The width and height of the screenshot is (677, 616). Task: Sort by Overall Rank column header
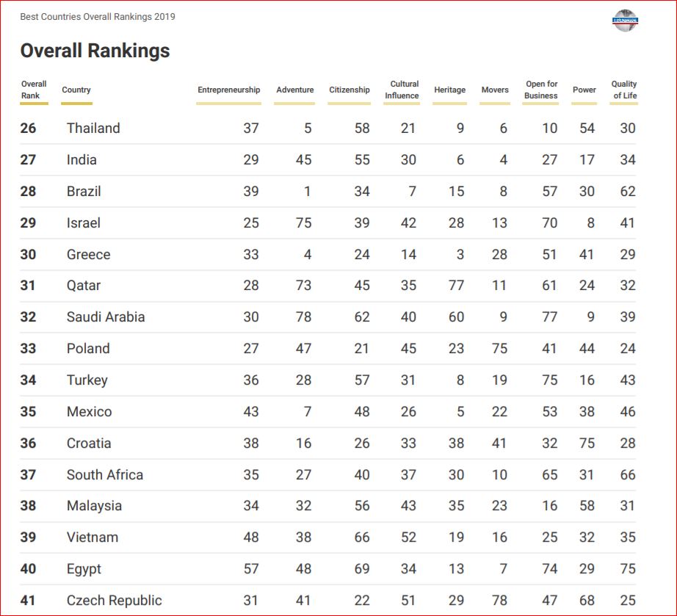(x=34, y=90)
